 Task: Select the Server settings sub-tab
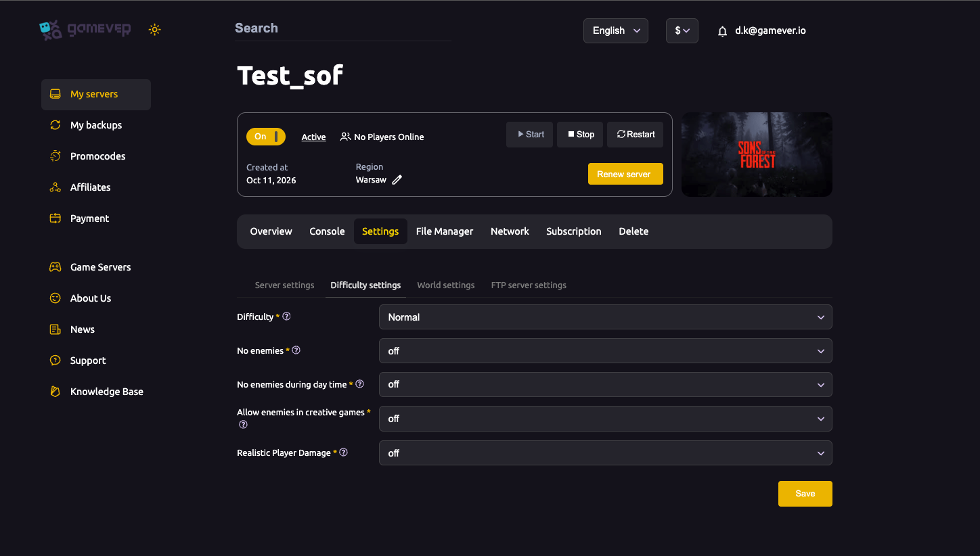point(284,285)
